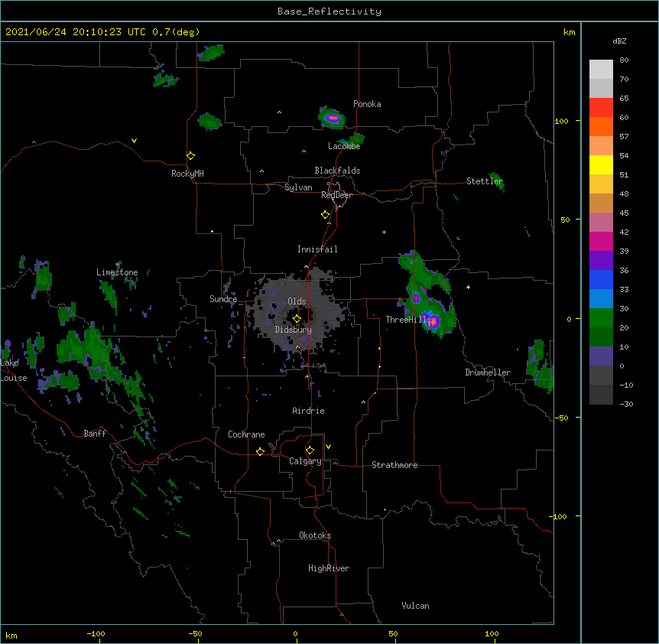Viewport: 659px width, 644px height.
Task: Click the HighRiver town label
Action: (x=329, y=568)
